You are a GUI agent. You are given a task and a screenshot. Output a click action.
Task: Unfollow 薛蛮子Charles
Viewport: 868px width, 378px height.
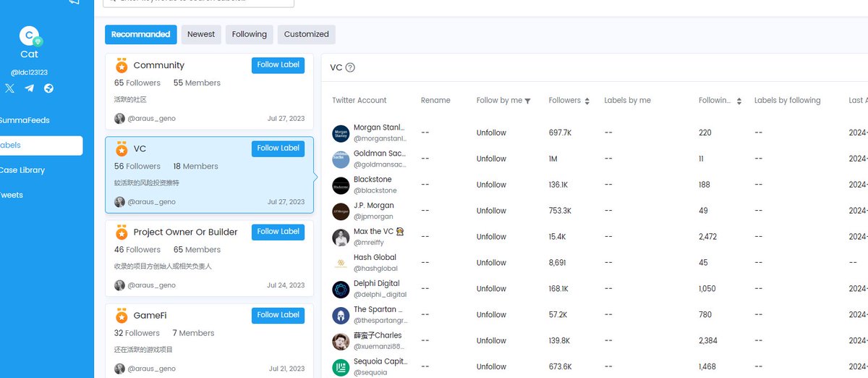pyautogui.click(x=491, y=342)
